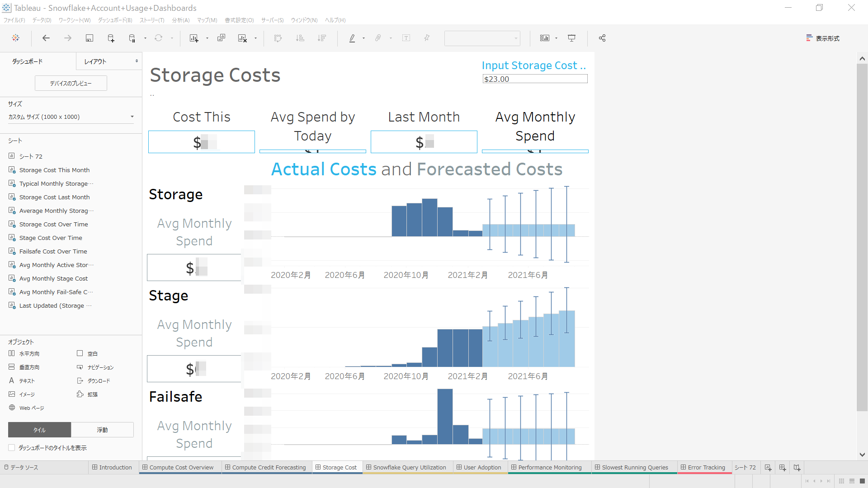
Task: Open the custom size dropdown
Action: (x=71, y=117)
